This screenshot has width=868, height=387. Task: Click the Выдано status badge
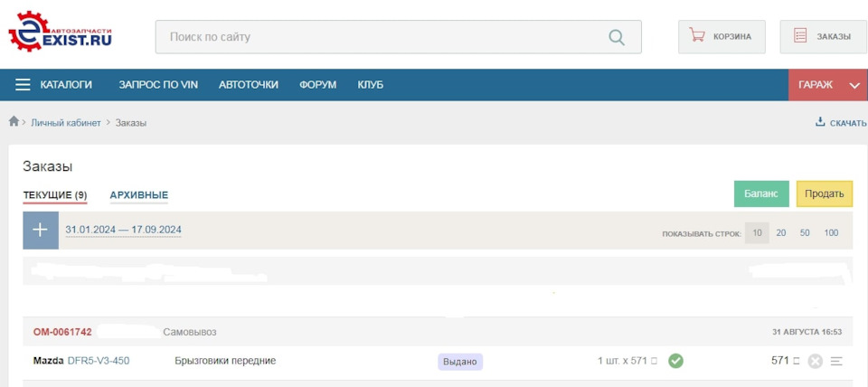coord(460,362)
